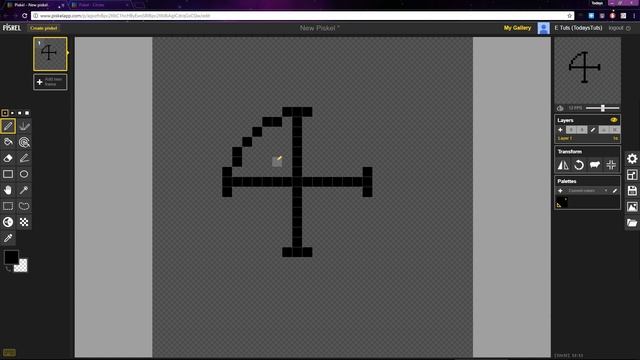Image resolution: width=640 pixels, height=360 pixels.
Task: Select the Lasso selection tool
Action: click(x=24, y=206)
